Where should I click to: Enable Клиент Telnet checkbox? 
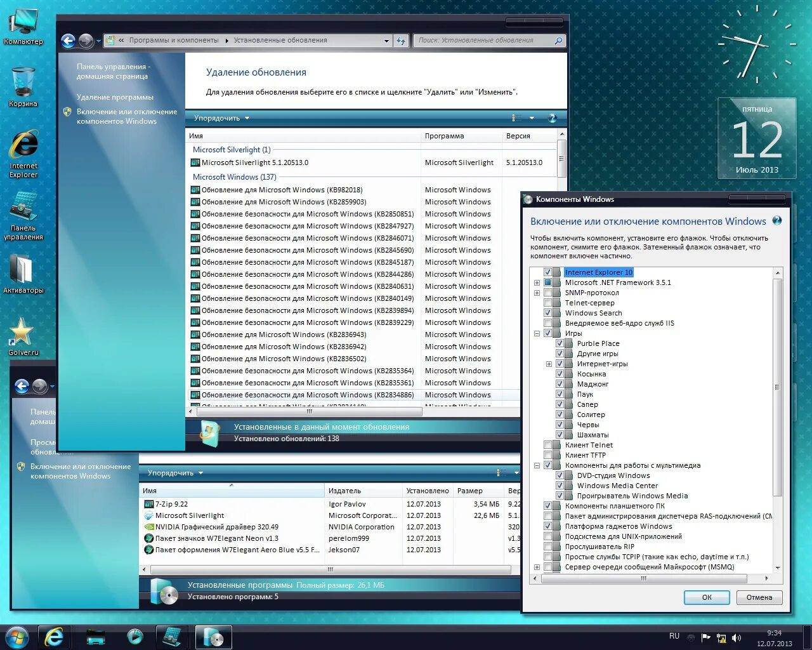(x=548, y=445)
